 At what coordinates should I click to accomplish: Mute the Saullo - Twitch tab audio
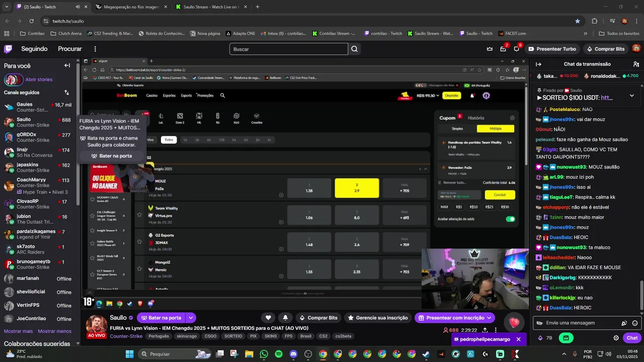tap(77, 7)
